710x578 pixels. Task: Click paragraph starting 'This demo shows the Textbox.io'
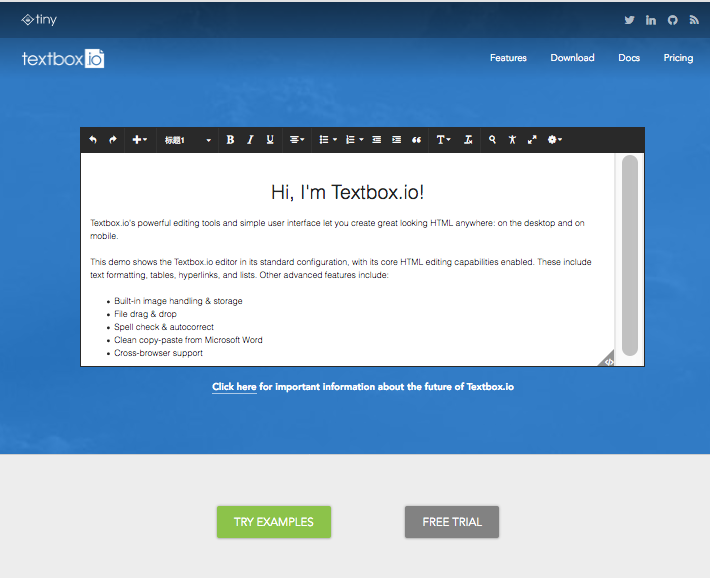point(341,268)
